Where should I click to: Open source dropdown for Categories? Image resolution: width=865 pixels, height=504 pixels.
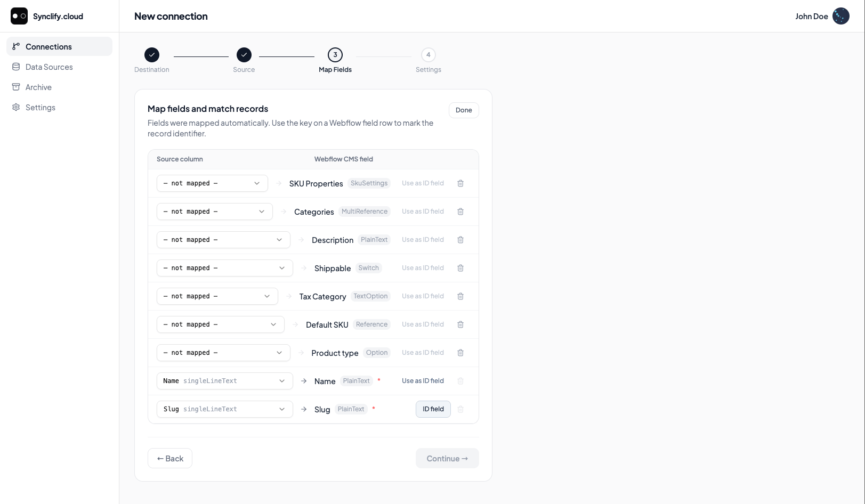click(x=215, y=212)
